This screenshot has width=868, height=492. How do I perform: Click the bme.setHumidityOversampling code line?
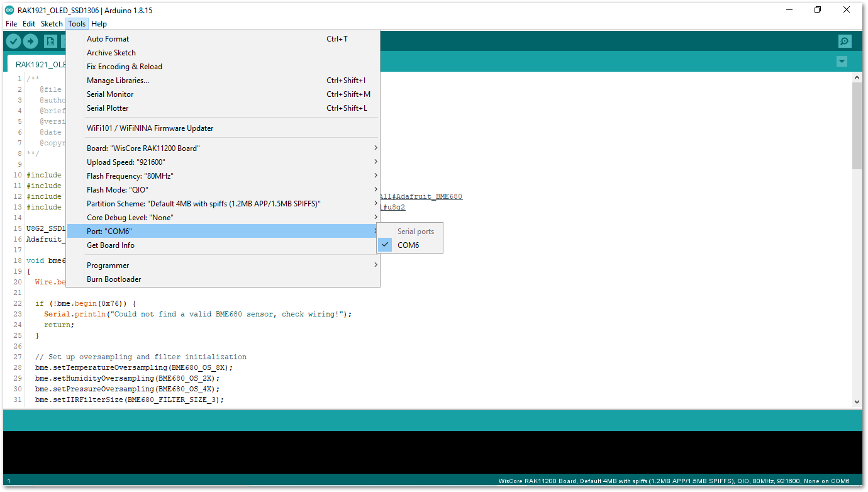(x=127, y=378)
